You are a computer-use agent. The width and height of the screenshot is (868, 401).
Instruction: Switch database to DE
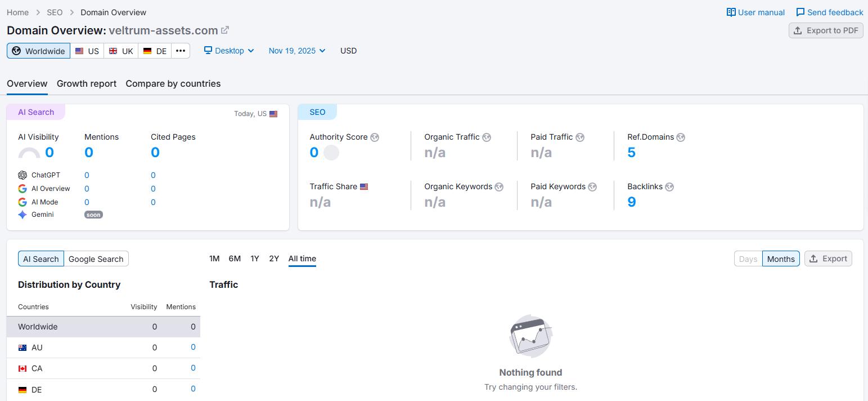click(x=155, y=51)
